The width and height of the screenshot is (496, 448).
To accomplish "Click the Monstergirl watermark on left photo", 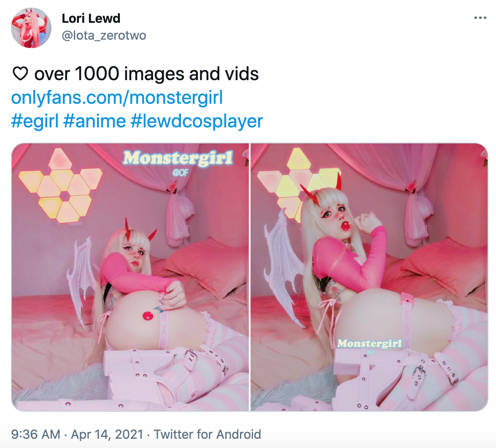I will (178, 158).
